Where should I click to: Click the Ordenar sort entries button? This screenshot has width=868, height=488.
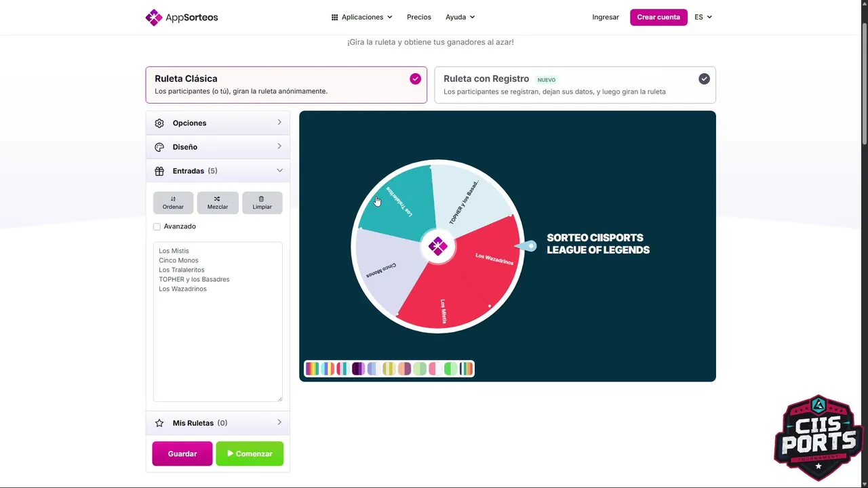click(x=173, y=203)
